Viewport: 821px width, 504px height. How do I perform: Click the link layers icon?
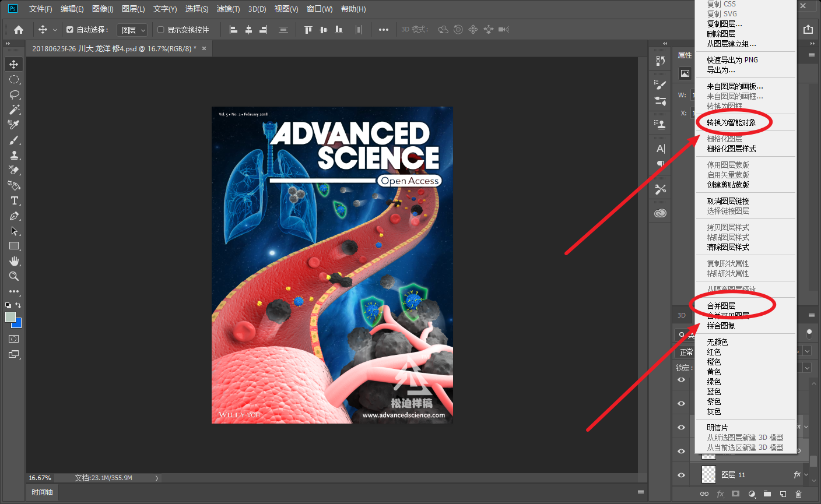704,494
